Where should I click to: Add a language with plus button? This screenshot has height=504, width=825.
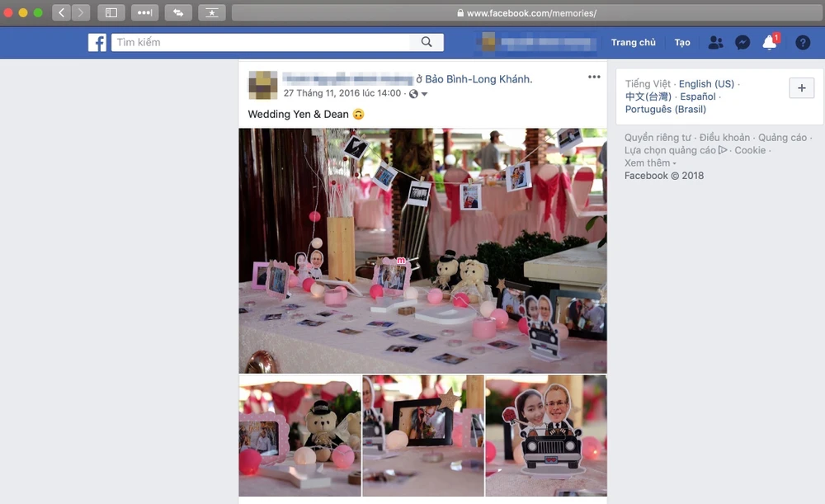point(802,88)
